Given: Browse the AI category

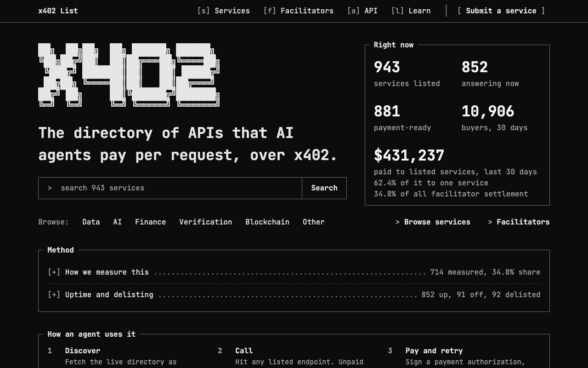Looking at the screenshot, I should pyautogui.click(x=118, y=222).
